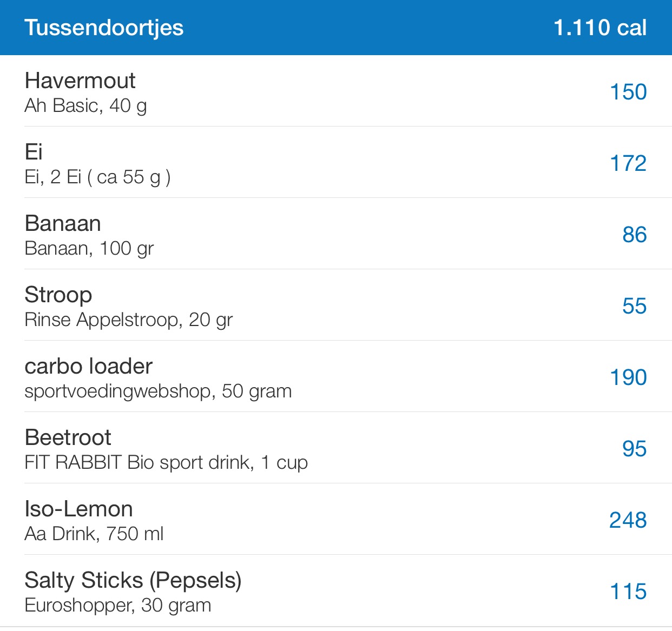Image resolution: width=672 pixels, height=631 pixels.
Task: Tap the 95 calorie value for Beetroot
Action: pyautogui.click(x=634, y=449)
